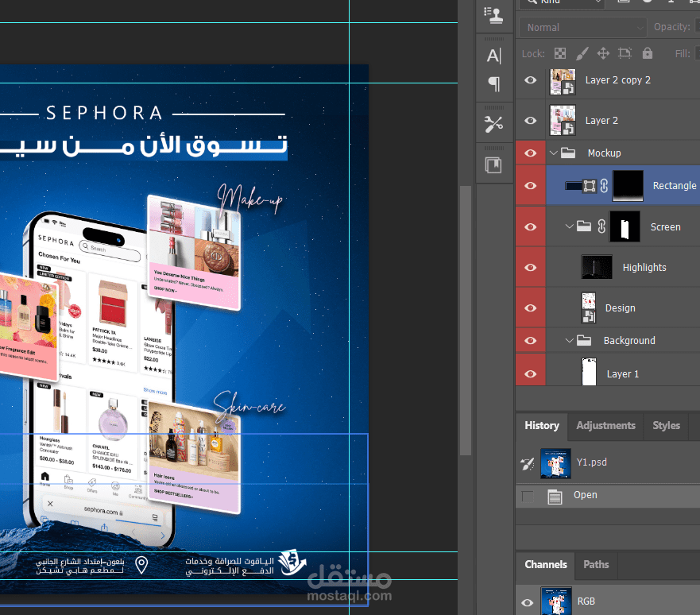Open the Normal blending mode dropdown
This screenshot has width=700, height=615.
coord(583,28)
